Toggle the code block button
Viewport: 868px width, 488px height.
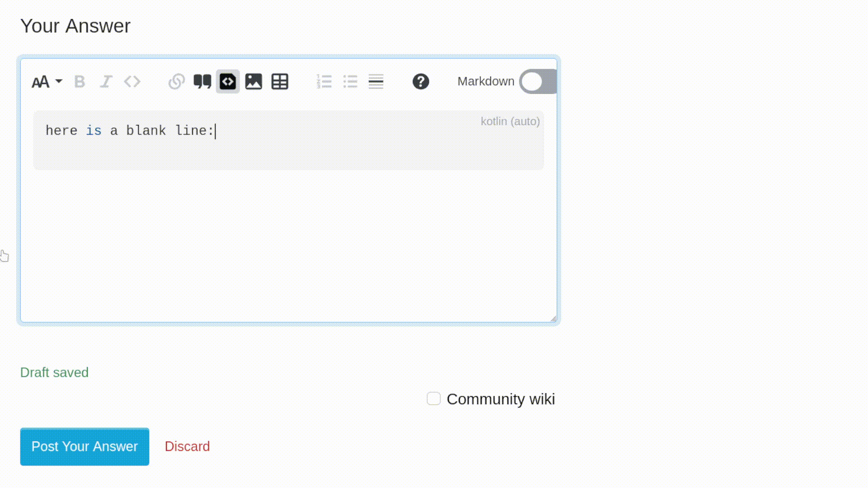coord(228,82)
